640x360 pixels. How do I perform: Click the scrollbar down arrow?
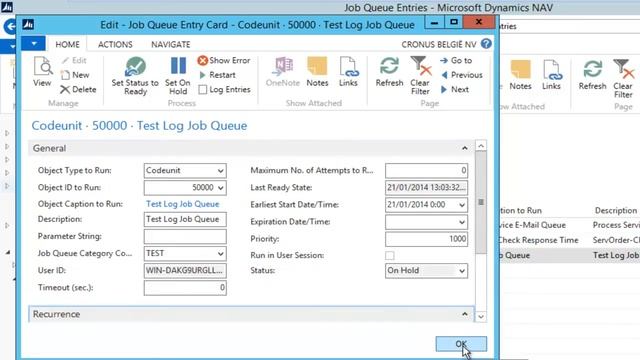point(481,317)
